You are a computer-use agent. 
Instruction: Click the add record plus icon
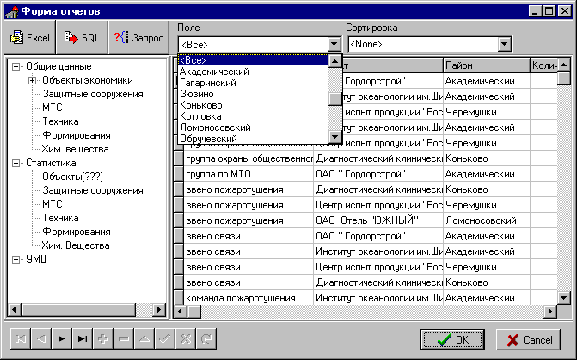click(103, 339)
